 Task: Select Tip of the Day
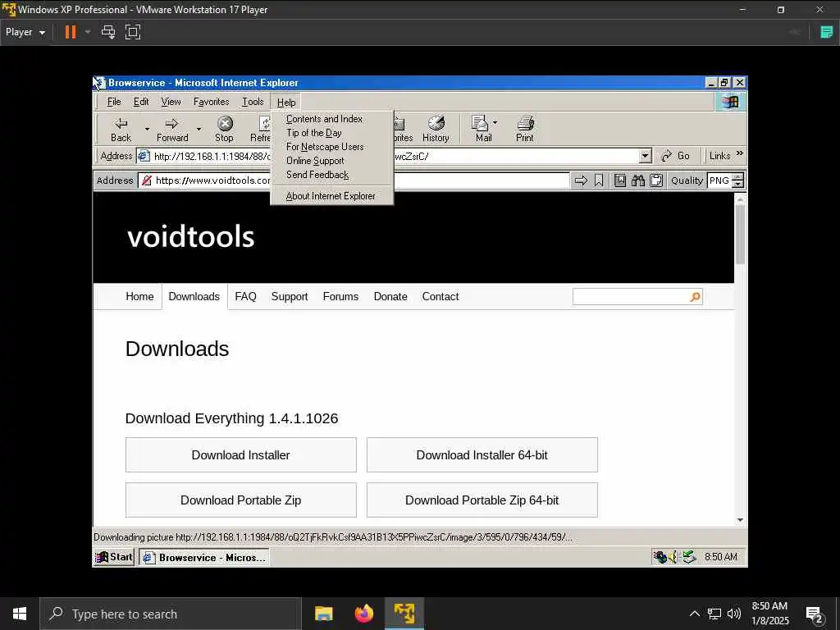point(332,133)
